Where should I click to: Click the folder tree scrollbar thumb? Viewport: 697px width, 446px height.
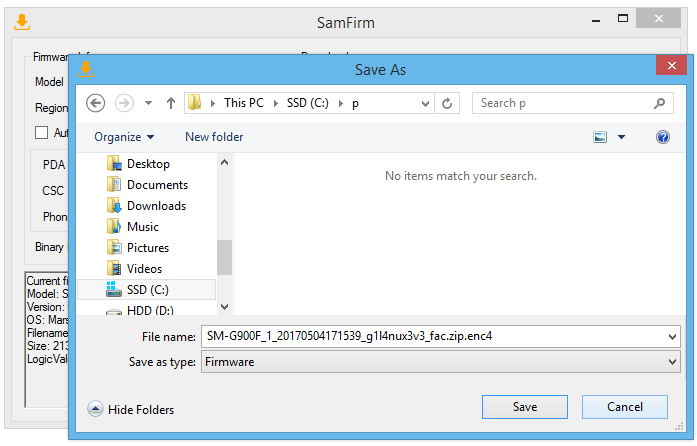coord(224,257)
